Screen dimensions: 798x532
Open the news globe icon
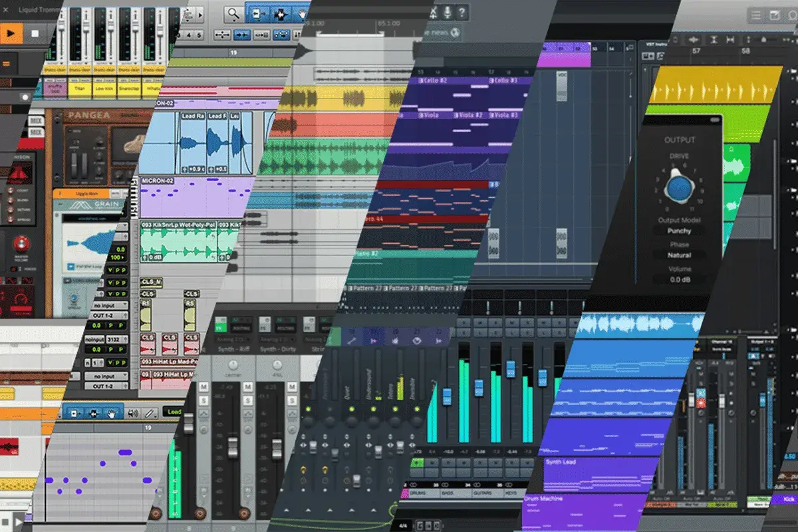click(x=456, y=31)
